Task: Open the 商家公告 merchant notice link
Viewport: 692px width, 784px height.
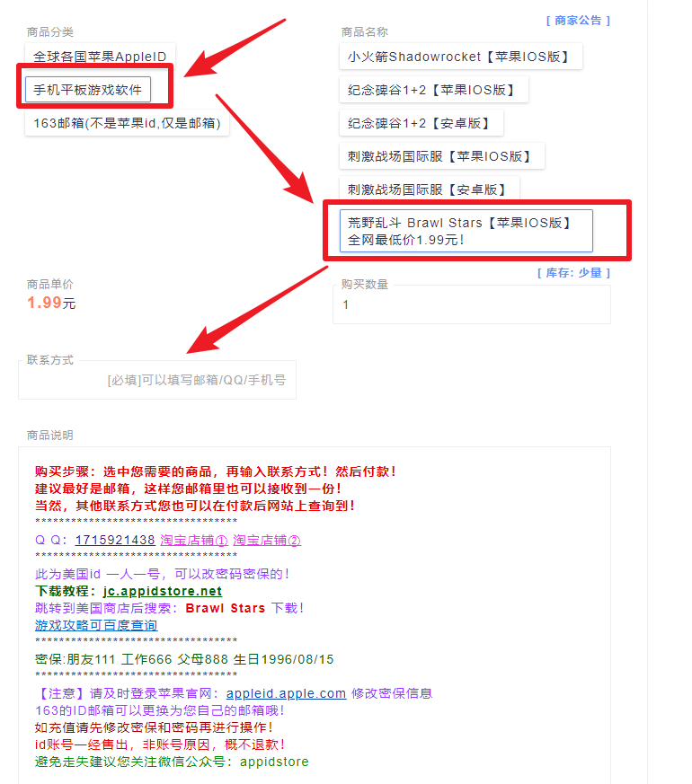Action: (578, 21)
